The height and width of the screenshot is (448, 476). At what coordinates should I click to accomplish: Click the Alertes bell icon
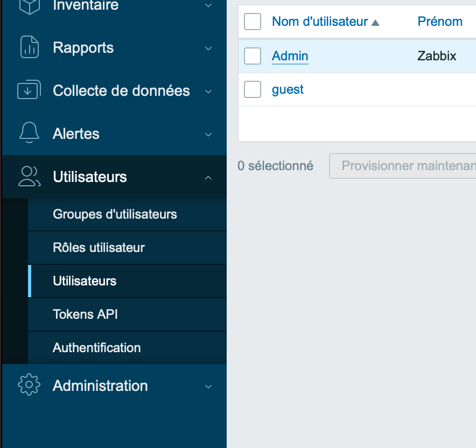29,134
